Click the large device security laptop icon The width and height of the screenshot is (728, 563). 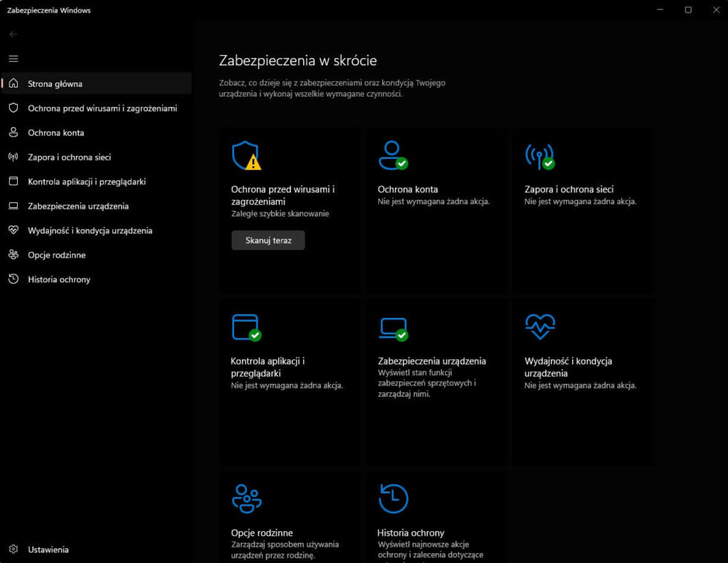click(x=393, y=329)
